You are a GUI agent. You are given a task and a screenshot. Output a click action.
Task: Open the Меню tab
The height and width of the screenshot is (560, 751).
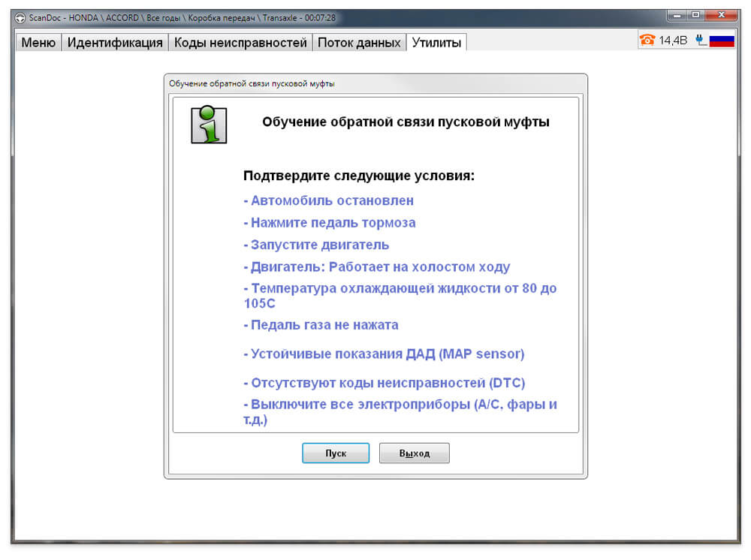coord(38,43)
